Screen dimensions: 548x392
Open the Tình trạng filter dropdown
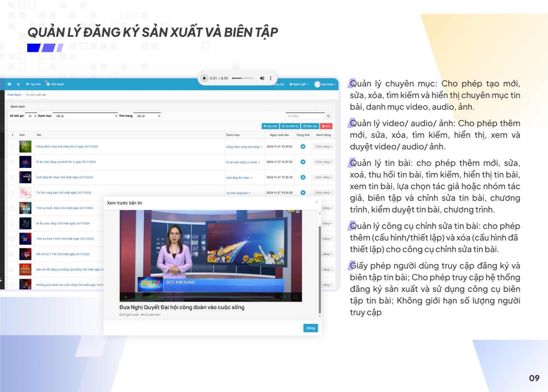pos(147,116)
